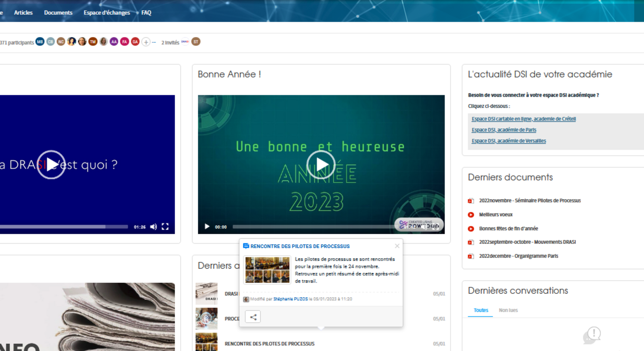The width and height of the screenshot is (644, 351).
Task: Click the NC participant avatar
Action: 61,42
